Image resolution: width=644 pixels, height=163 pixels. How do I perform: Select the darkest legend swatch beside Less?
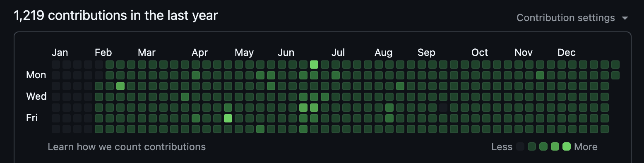click(521, 146)
